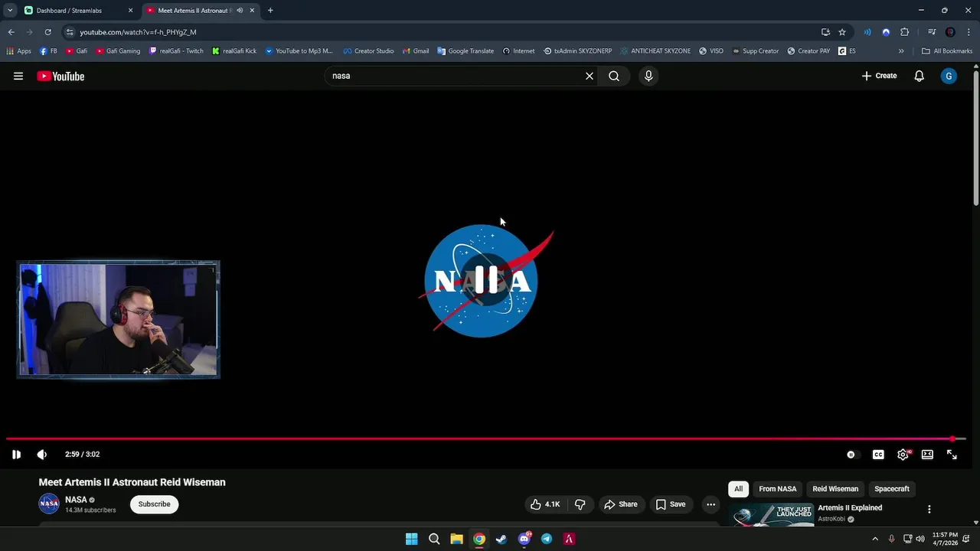The width and height of the screenshot is (980, 551).
Task: Run the search with the magnifier button
Action: click(x=614, y=76)
